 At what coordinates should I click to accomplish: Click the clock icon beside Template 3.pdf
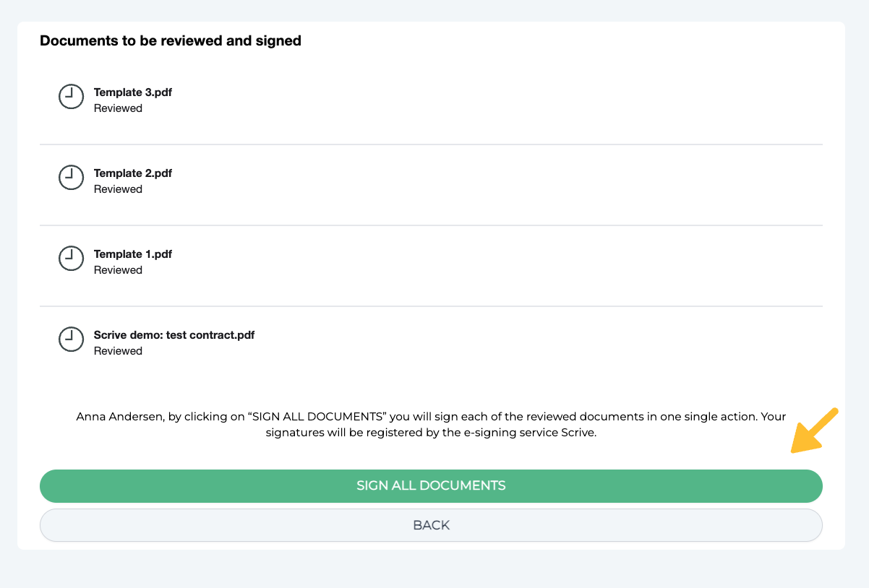(x=71, y=96)
